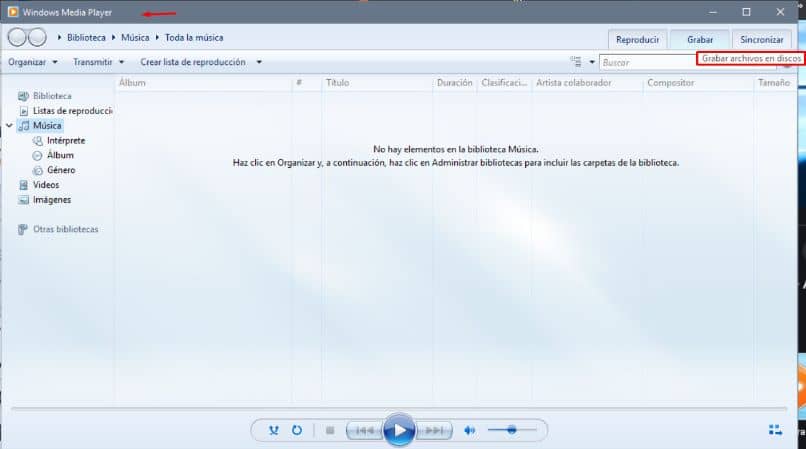This screenshot has width=806, height=449.
Task: Adjust the volume slider
Action: [512, 429]
